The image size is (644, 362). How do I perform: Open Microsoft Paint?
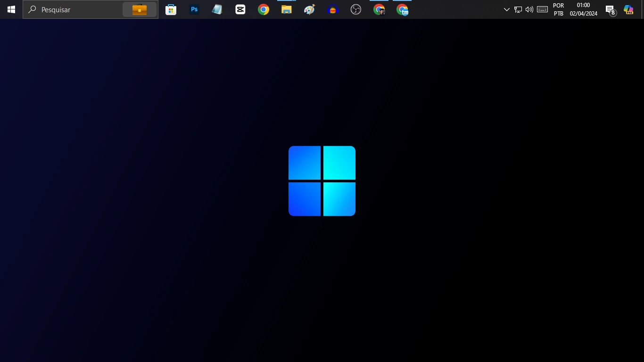309,9
